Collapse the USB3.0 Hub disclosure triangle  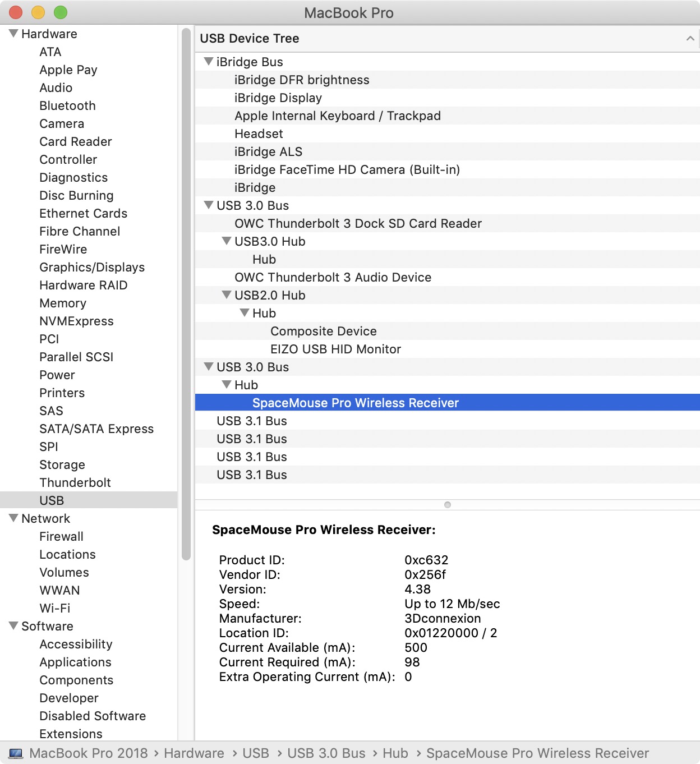coord(227,241)
